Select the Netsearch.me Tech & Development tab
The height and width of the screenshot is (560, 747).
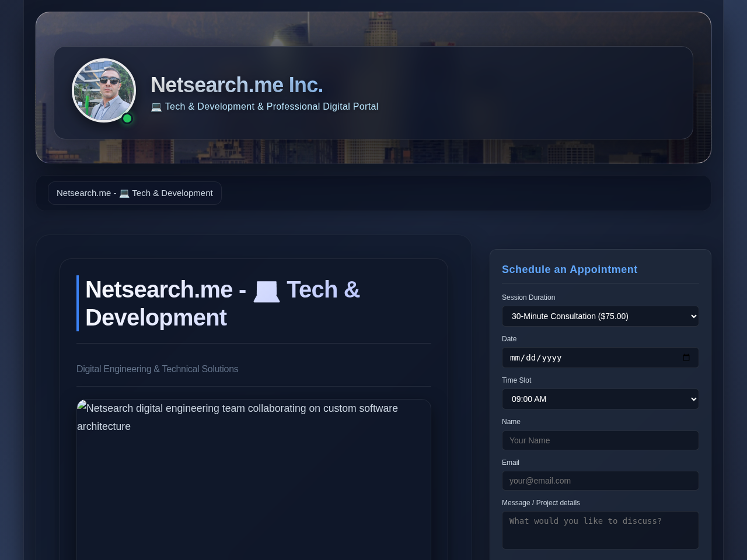[135, 193]
